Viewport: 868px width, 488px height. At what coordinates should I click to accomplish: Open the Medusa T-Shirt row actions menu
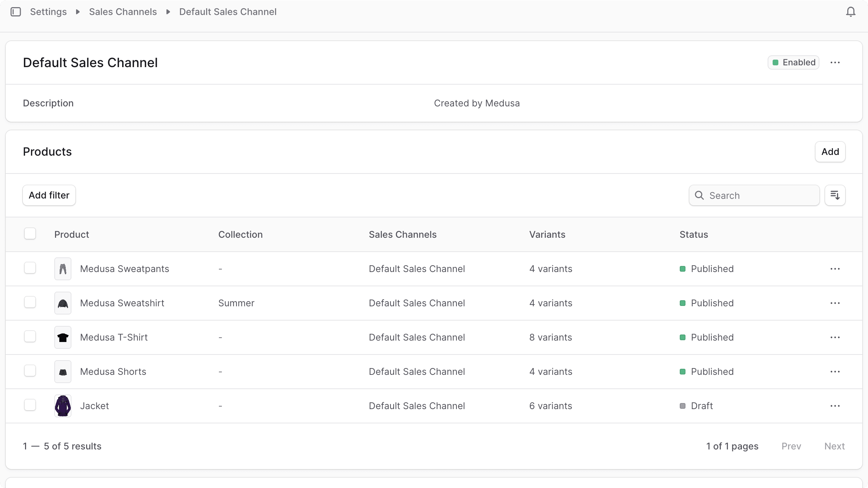835,337
